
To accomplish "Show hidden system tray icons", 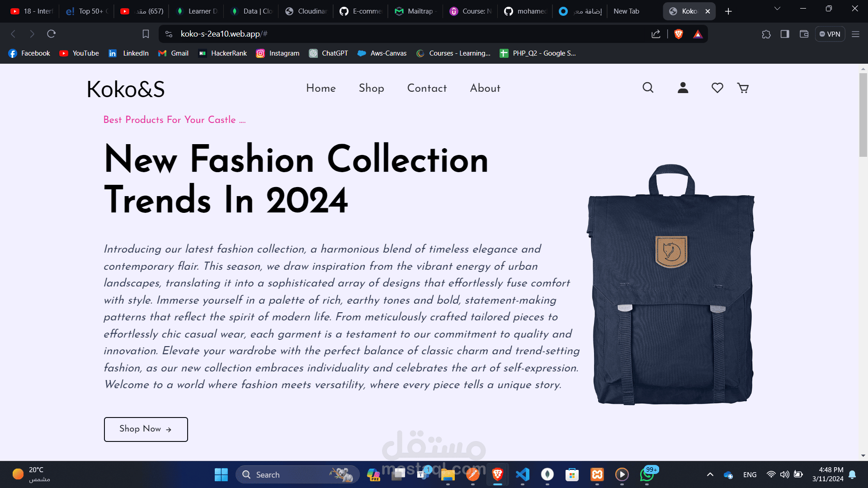I will pos(710,474).
